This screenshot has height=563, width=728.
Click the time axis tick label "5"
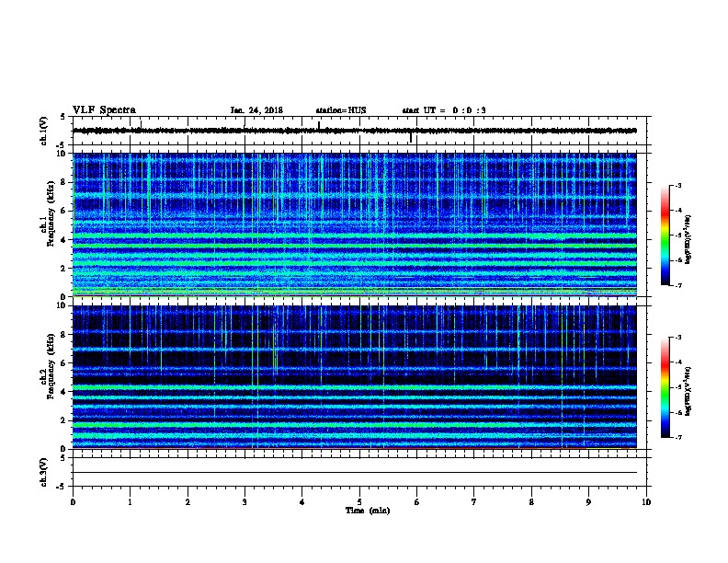pyautogui.click(x=359, y=502)
